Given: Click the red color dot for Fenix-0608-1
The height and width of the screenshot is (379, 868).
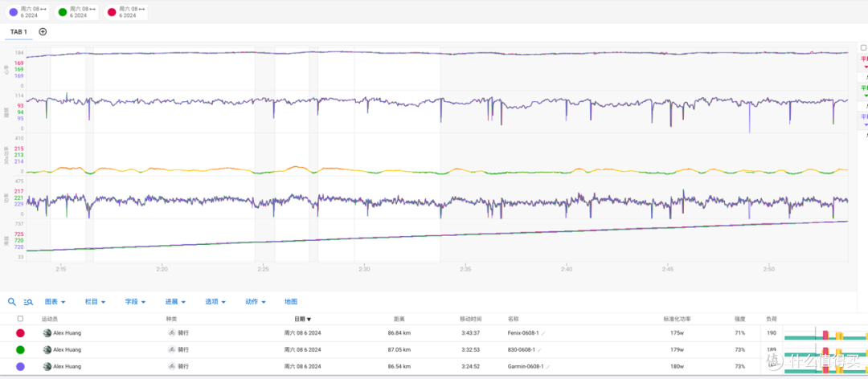Looking at the screenshot, I should point(20,333).
